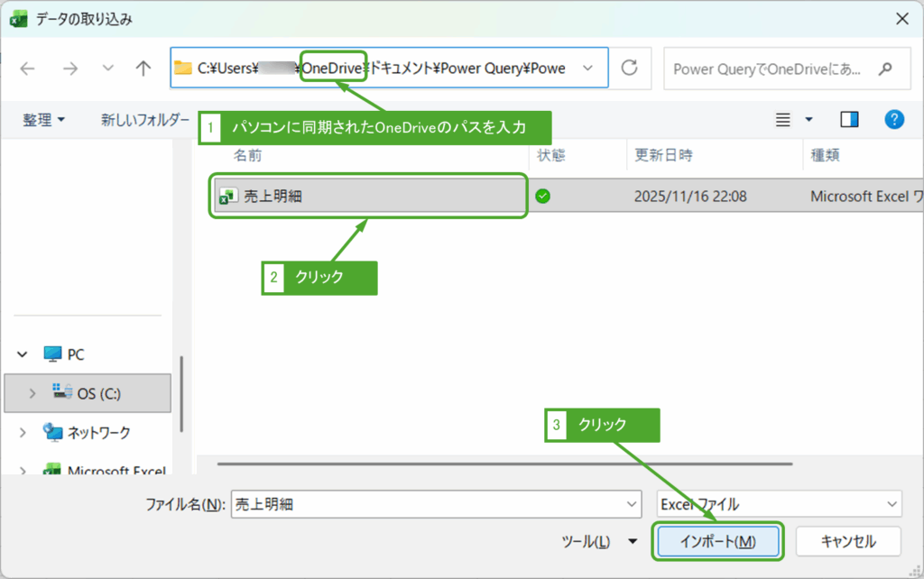This screenshot has width=924, height=579.
Task: Click the 売上明細 Excel file icon
Action: [x=226, y=195]
